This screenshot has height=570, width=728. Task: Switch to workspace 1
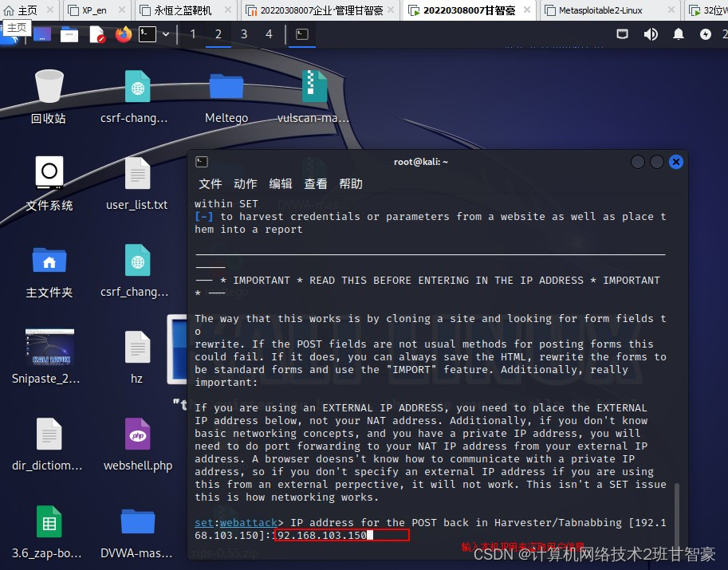tap(193, 34)
